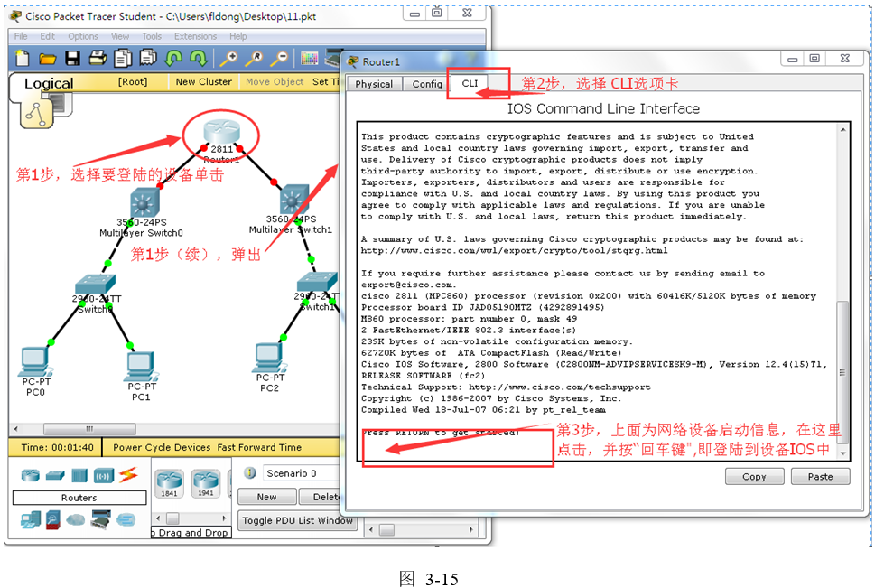Select the Hubs device category icon
This screenshot has width=875, height=588.
(79, 475)
